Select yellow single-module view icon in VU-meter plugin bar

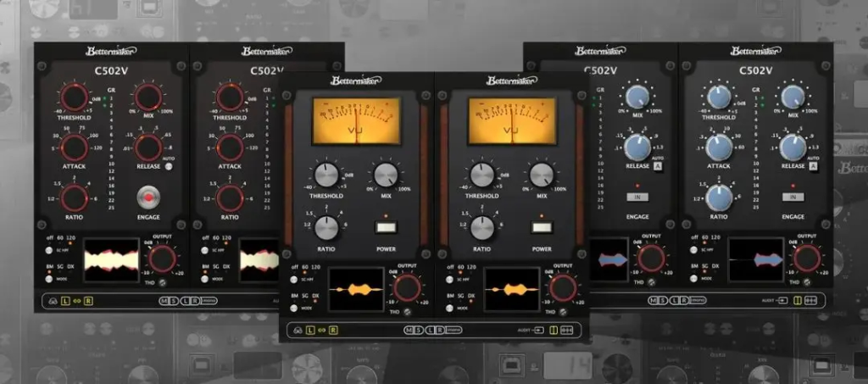point(554,331)
